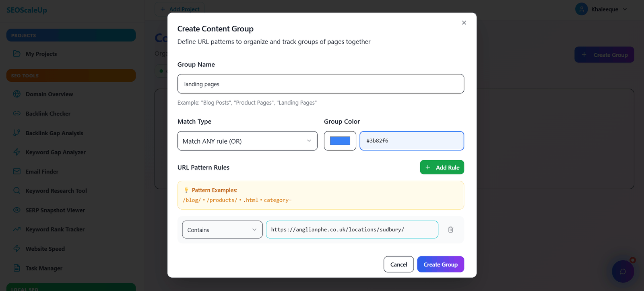
Task: Click the Backlink Gap Analysis branch icon
Action: [17, 133]
